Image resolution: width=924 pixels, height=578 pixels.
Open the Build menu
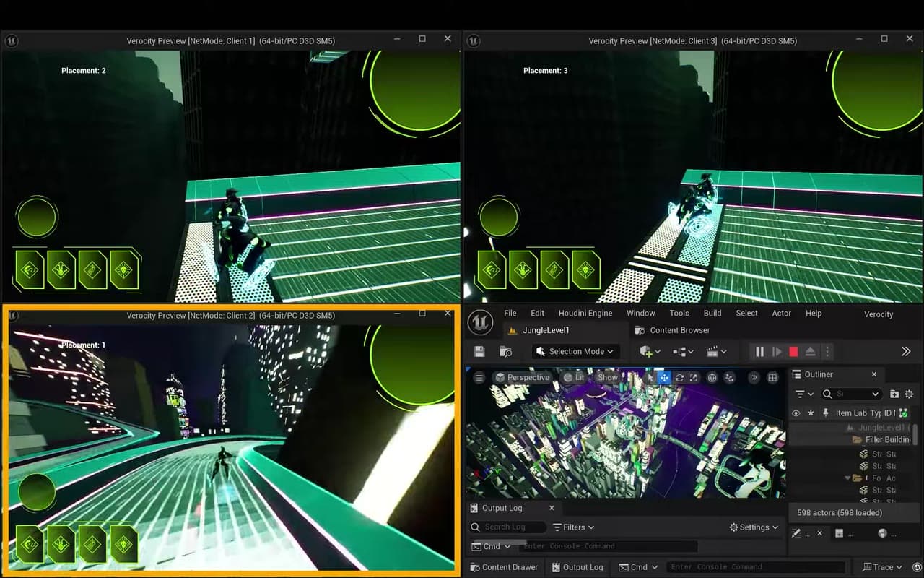pyautogui.click(x=712, y=313)
